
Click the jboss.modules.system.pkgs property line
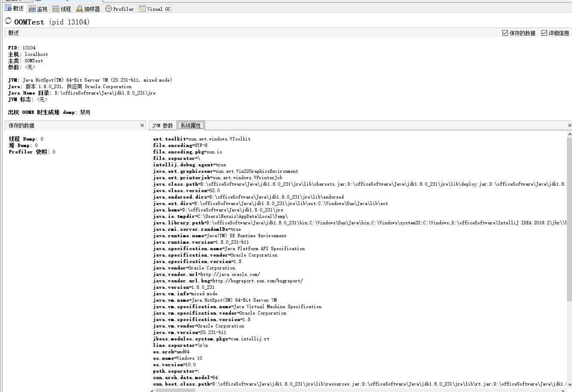(x=211, y=339)
